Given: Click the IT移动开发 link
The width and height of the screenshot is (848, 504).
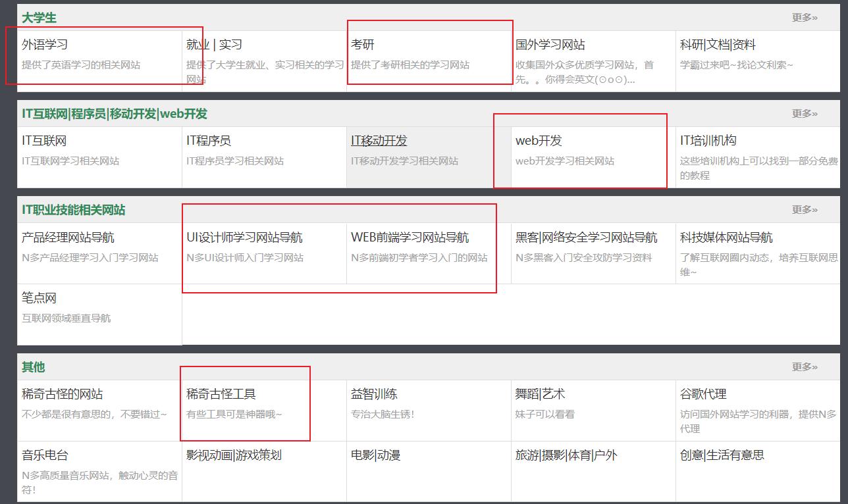Looking at the screenshot, I should pos(379,140).
